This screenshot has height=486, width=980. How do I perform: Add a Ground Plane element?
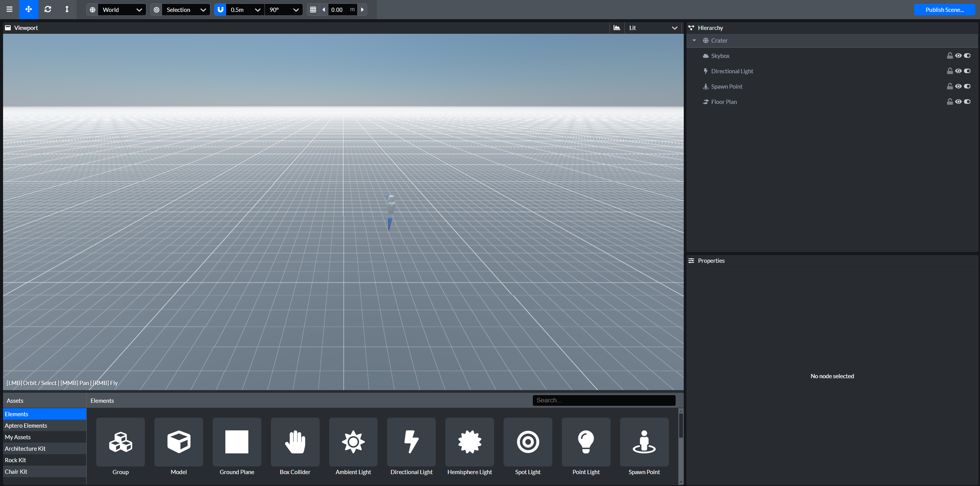click(x=237, y=447)
